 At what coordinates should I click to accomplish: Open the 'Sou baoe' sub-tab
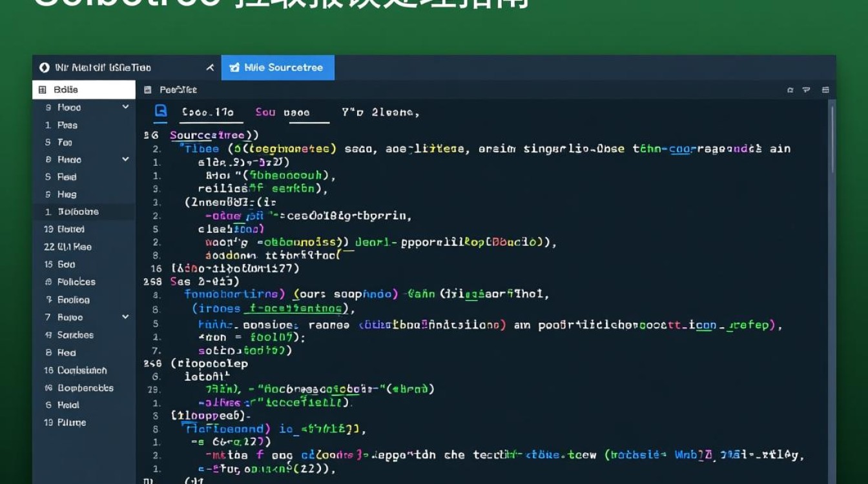282,112
